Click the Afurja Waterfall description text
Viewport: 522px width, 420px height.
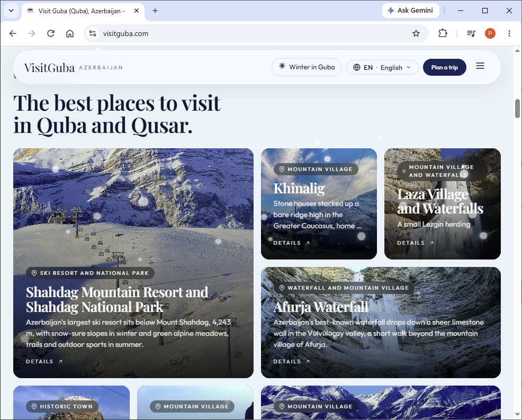[x=379, y=333]
